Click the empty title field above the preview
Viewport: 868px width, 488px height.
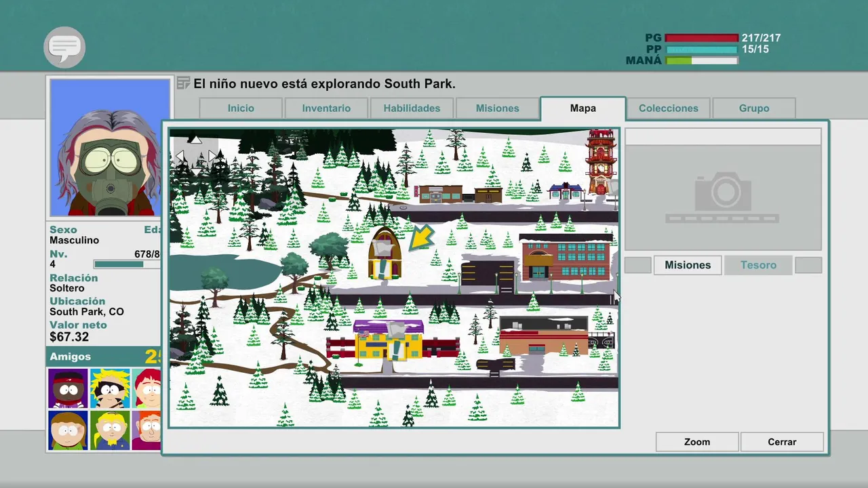pyautogui.click(x=723, y=136)
